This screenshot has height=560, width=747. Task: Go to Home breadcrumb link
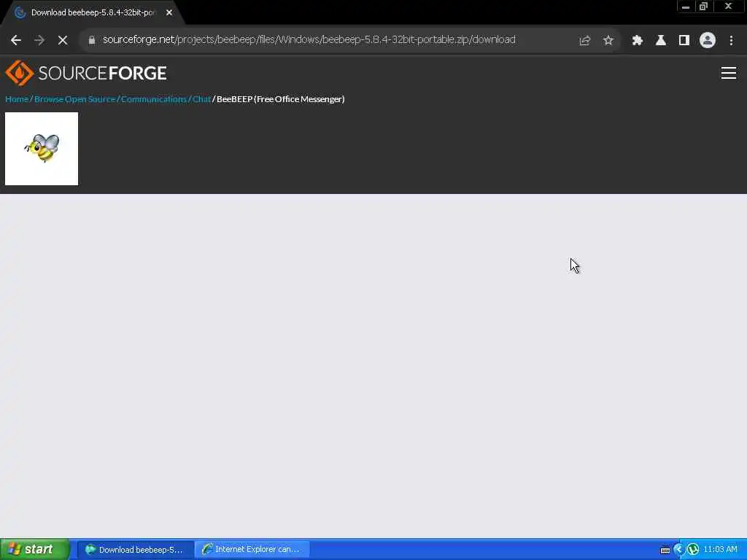coord(17,99)
